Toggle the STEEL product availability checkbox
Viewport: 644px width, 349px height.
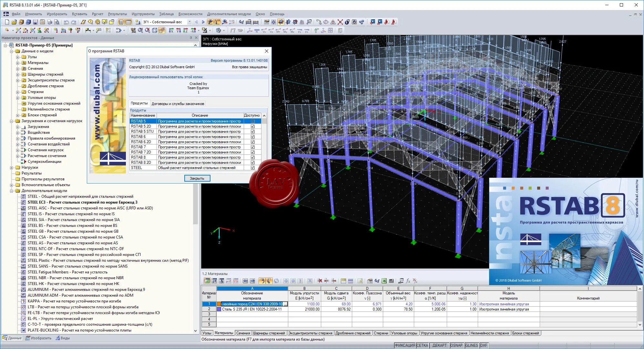click(253, 168)
